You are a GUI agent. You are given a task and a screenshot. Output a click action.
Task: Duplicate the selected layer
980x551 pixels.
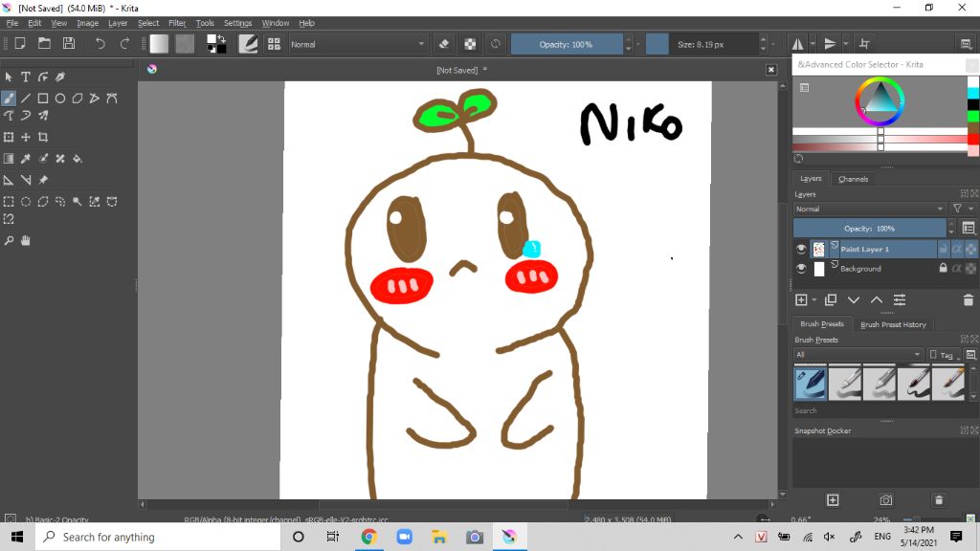point(831,300)
